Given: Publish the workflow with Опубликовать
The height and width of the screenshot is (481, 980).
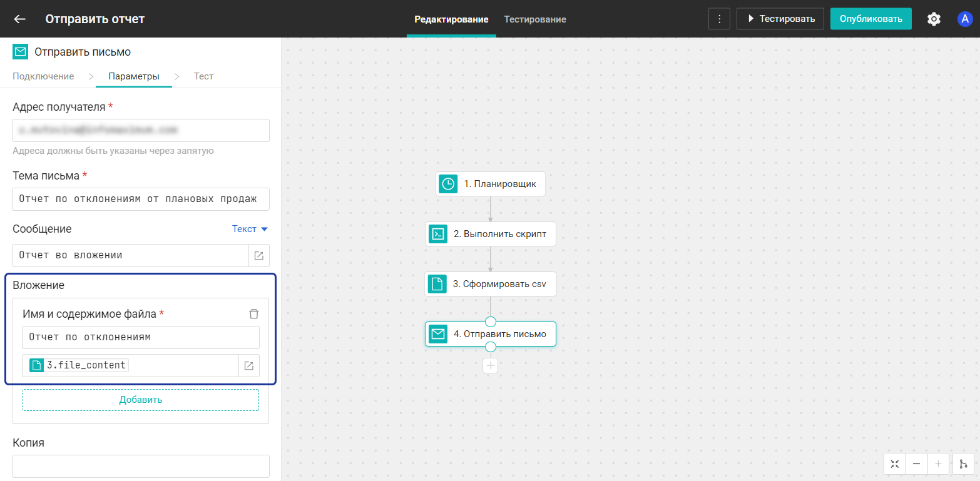Looking at the screenshot, I should point(870,19).
